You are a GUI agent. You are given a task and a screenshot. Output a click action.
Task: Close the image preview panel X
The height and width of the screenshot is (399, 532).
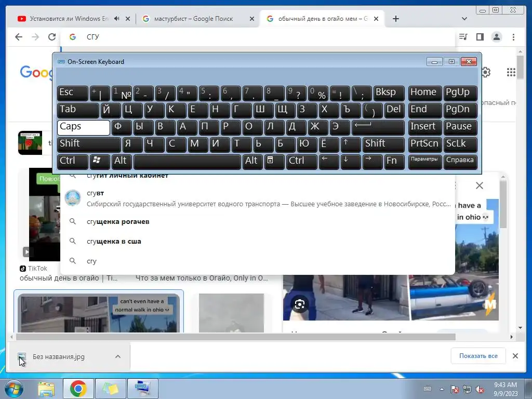[x=480, y=185]
